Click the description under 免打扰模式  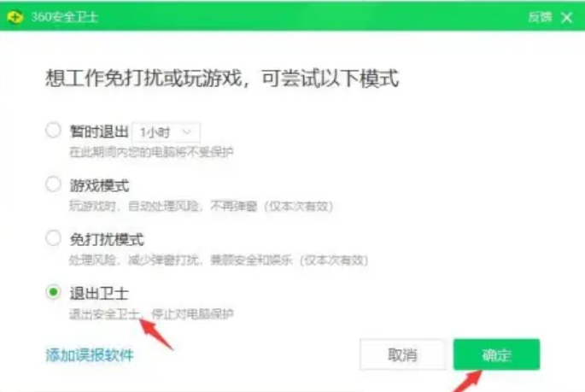tap(219, 260)
